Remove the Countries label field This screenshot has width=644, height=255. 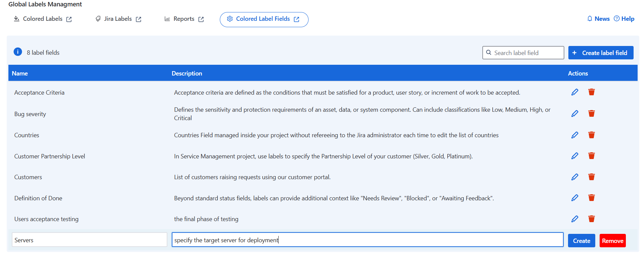tap(591, 135)
